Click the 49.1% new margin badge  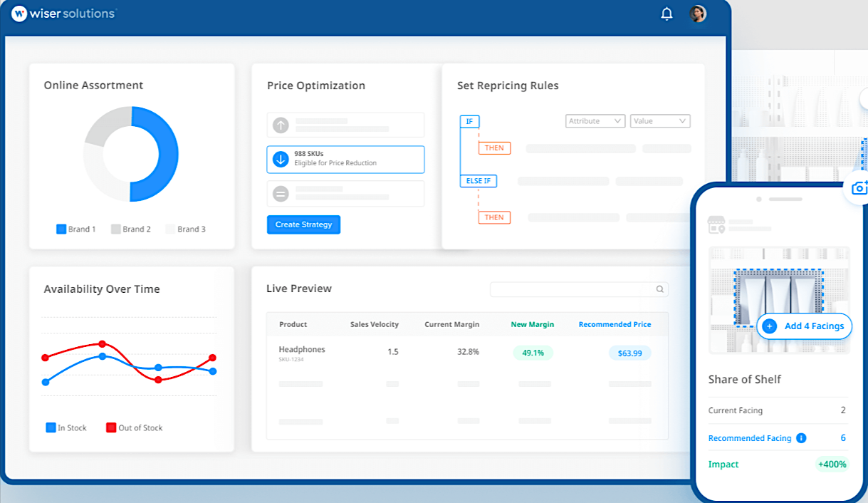[533, 353]
